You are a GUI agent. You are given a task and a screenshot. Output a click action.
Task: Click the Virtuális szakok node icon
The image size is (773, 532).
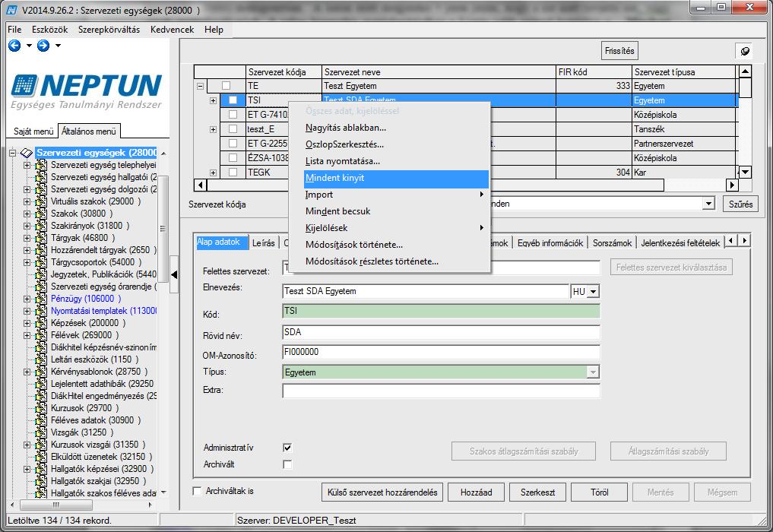(x=41, y=201)
